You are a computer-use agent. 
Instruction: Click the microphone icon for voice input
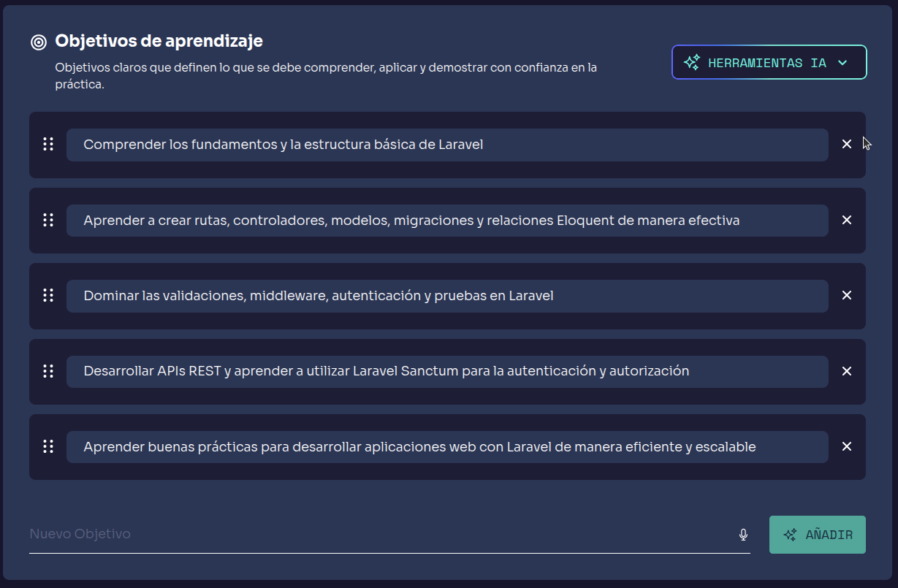(743, 535)
